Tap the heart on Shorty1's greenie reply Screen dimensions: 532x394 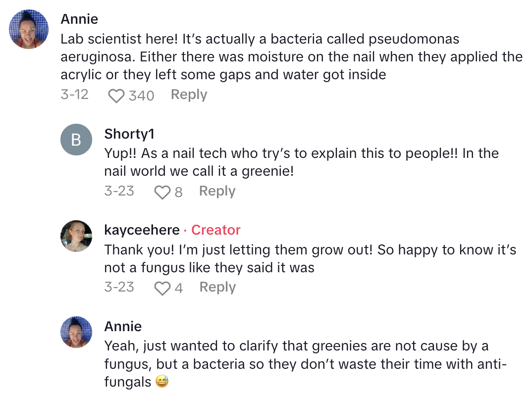162,192
